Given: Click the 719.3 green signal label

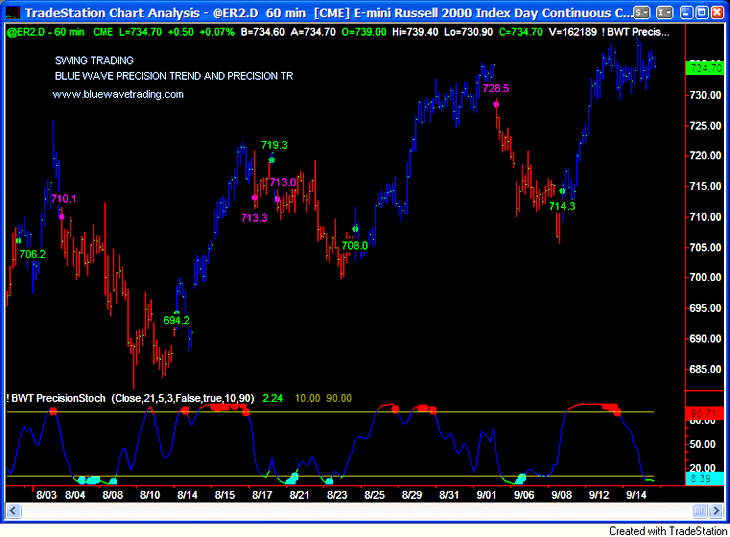Looking at the screenshot, I should click(274, 145).
